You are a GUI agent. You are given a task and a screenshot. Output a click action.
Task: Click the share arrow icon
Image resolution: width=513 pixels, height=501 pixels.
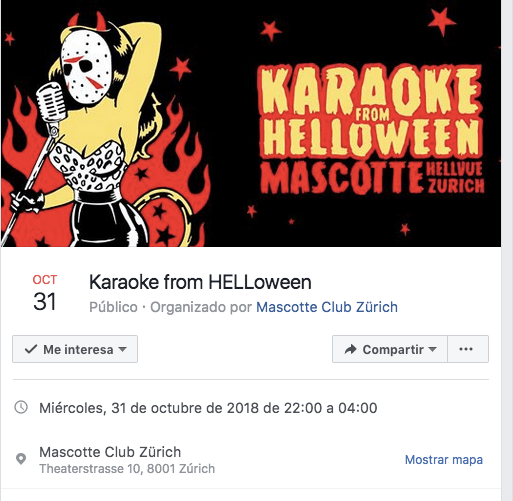coord(350,349)
